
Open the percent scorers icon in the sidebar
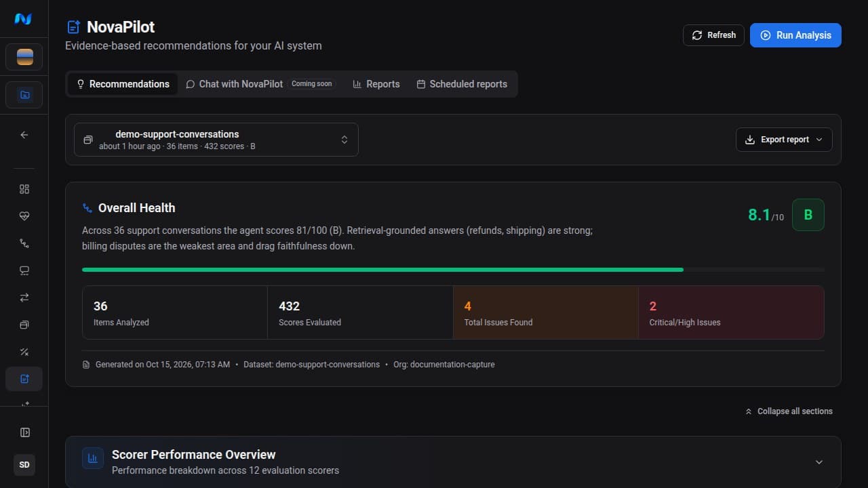24,352
